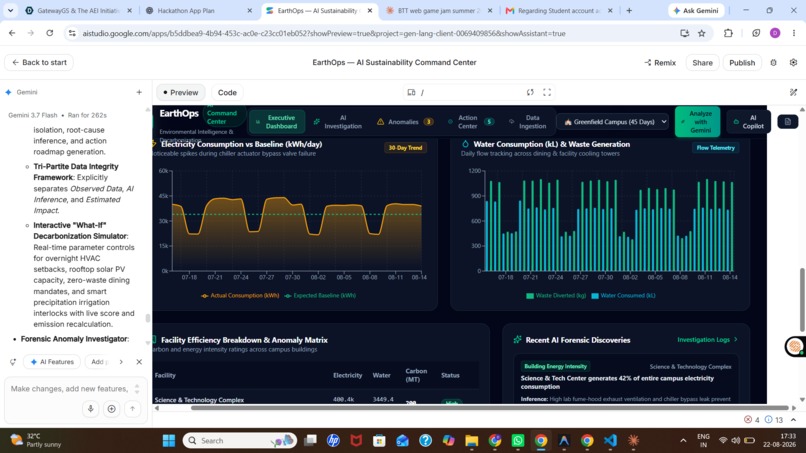Image resolution: width=806 pixels, height=453 pixels.
Task: Toggle Expected Baseline (kWh) legend entry
Action: tap(320, 296)
